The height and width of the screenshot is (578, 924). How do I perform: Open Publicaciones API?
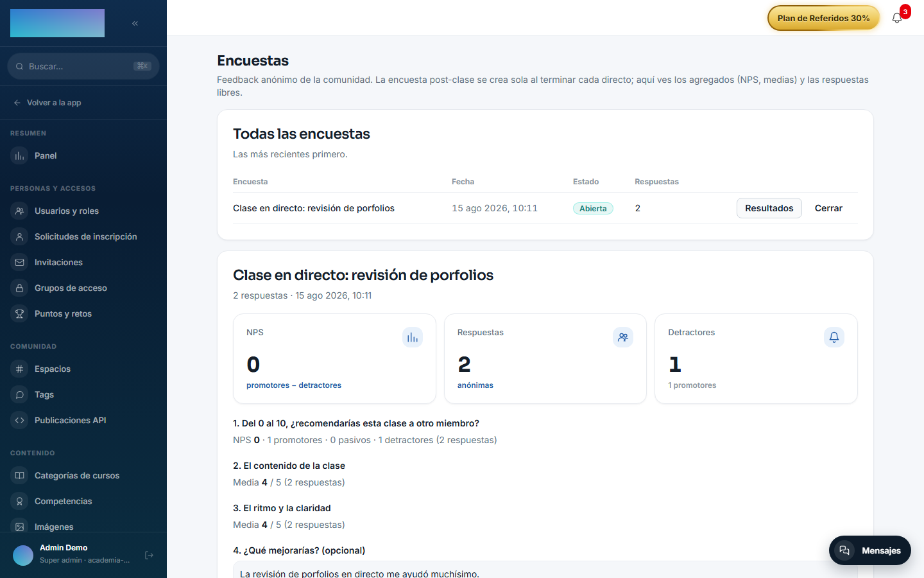pos(83,421)
